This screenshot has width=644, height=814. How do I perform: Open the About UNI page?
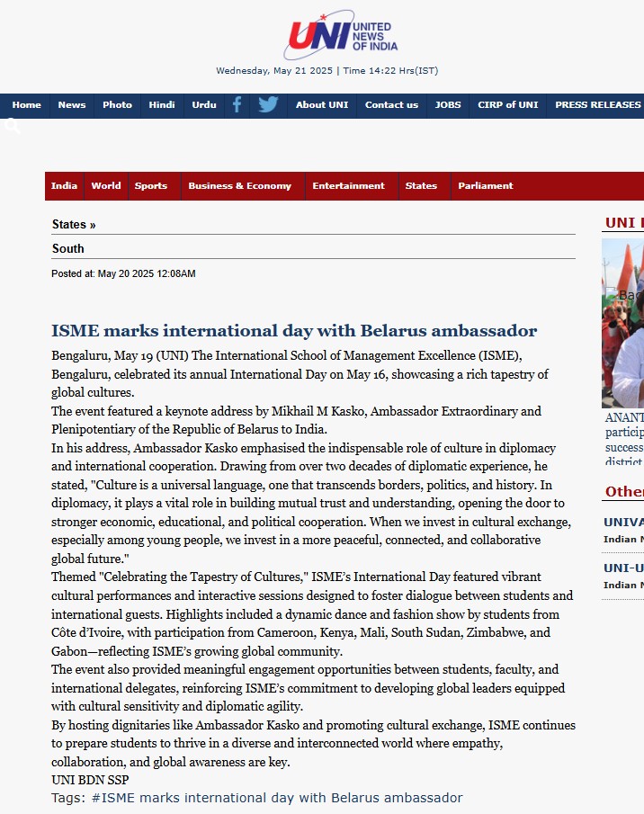tap(322, 105)
